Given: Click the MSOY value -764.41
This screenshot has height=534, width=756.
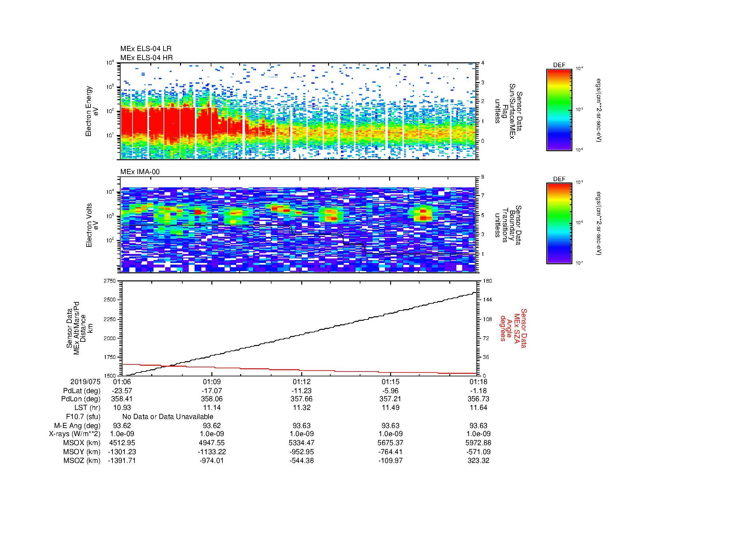Looking at the screenshot, I should pyautogui.click(x=390, y=452).
